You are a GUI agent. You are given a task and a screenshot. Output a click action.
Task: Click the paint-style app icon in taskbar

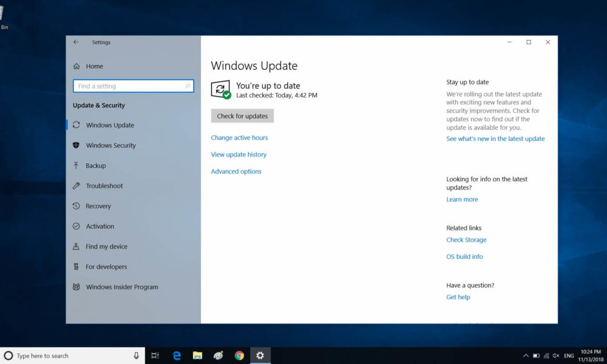pos(219,356)
